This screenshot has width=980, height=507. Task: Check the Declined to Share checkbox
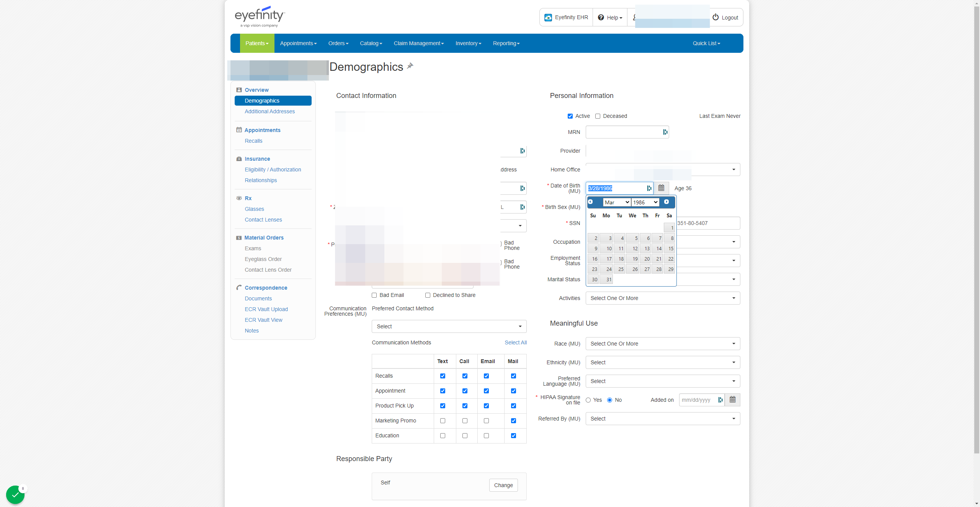click(x=428, y=295)
